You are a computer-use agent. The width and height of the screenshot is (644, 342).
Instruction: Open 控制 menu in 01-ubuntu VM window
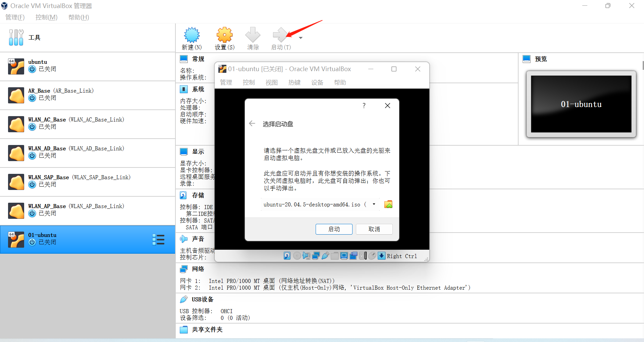249,83
